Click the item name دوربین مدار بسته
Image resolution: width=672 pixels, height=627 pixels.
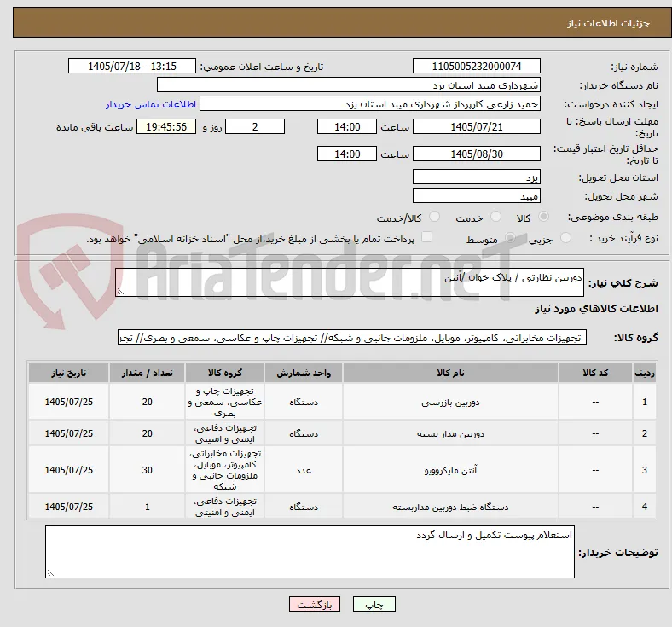450,433
